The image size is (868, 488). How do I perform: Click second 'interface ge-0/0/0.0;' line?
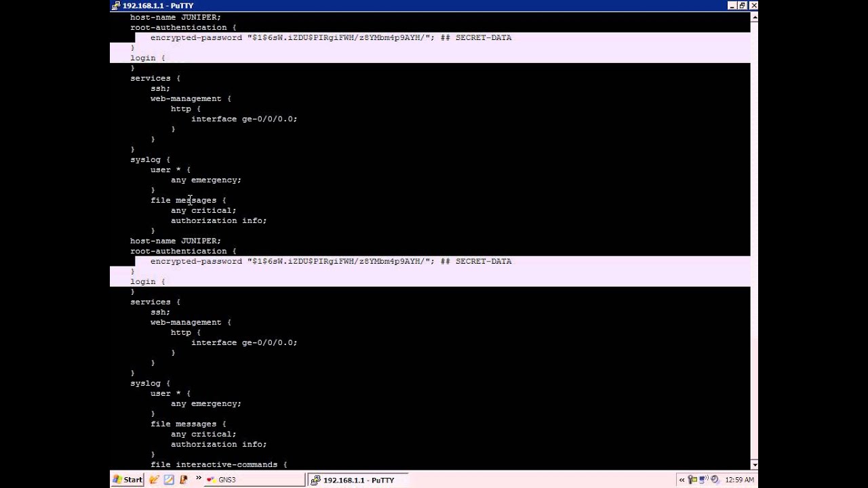(244, 343)
